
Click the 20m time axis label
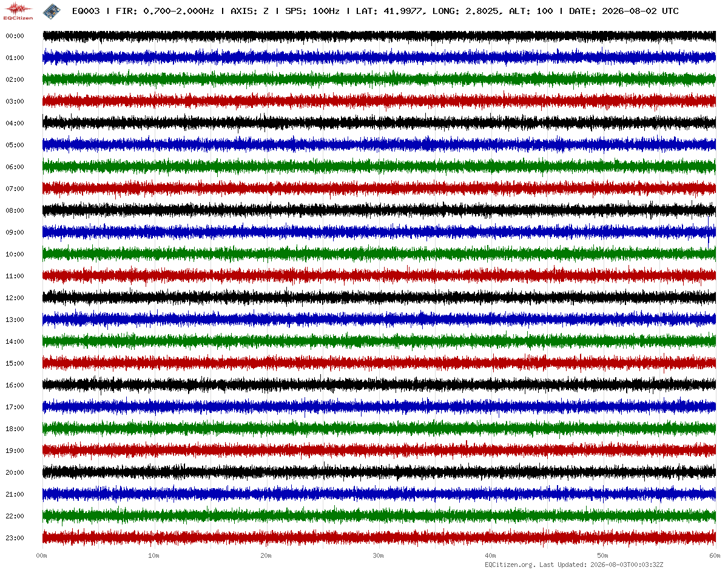click(266, 555)
